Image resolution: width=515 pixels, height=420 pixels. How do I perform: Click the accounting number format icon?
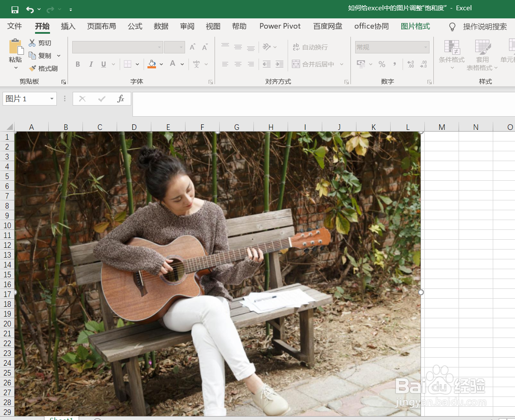tap(361, 64)
